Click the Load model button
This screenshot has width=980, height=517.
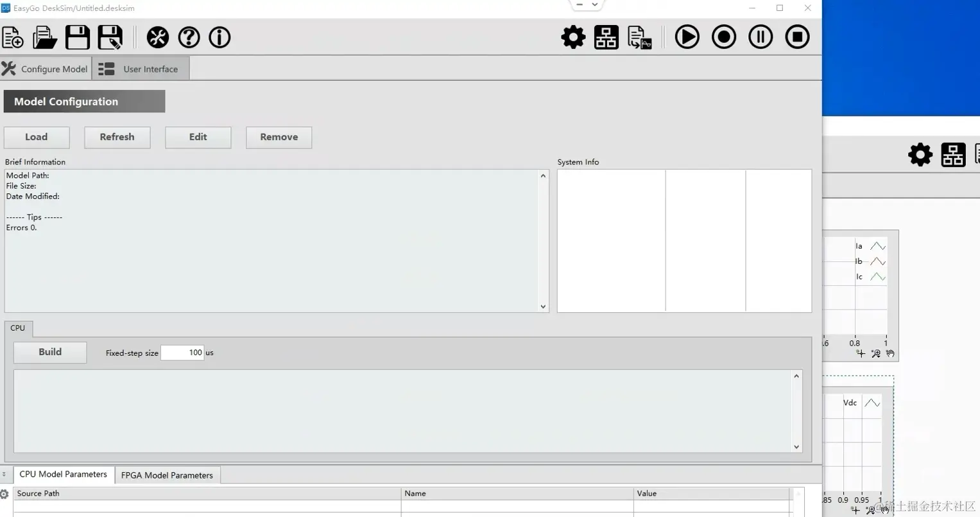coord(37,137)
